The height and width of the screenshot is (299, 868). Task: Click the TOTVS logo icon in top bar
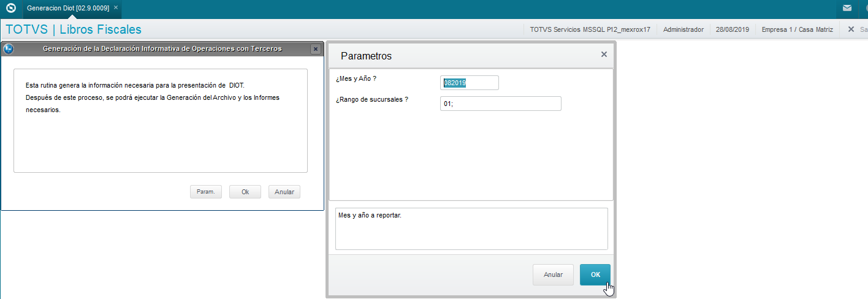point(10,8)
